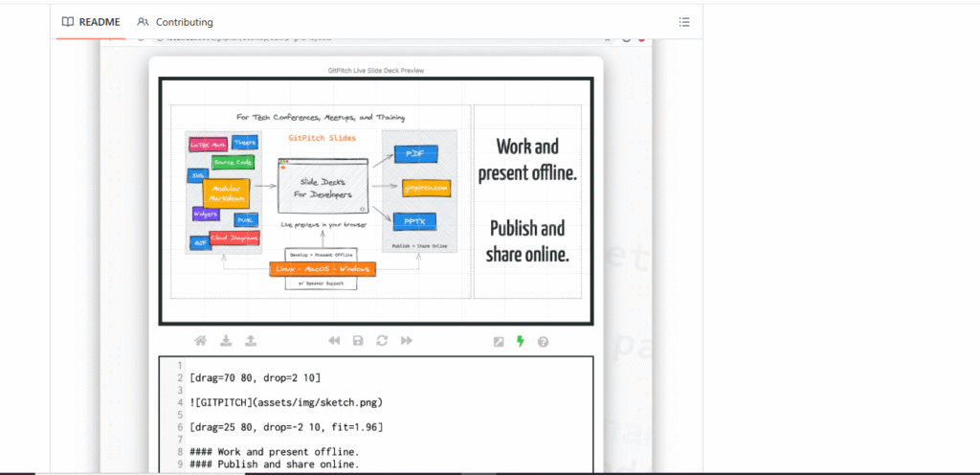
Task: Click 'Live previews in your browser' caption
Action: (x=323, y=224)
